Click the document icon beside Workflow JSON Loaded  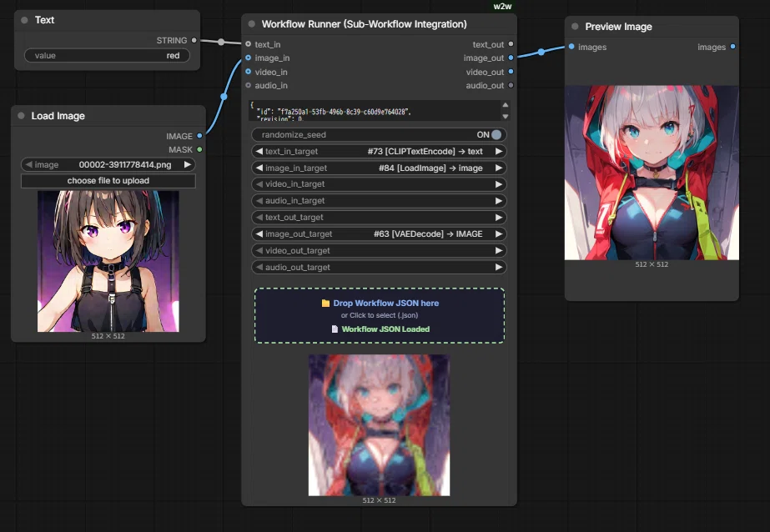[x=335, y=329]
